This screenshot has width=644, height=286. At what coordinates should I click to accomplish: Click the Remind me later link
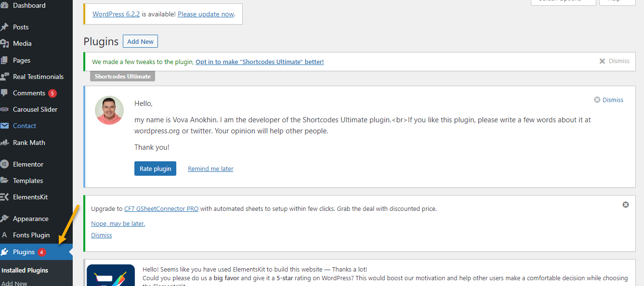pos(210,169)
